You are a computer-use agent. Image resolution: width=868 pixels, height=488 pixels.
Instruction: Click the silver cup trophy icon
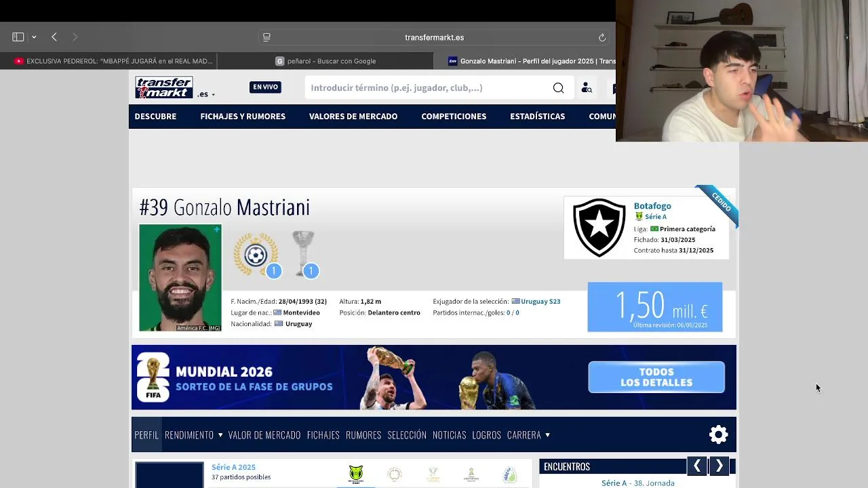tap(303, 254)
